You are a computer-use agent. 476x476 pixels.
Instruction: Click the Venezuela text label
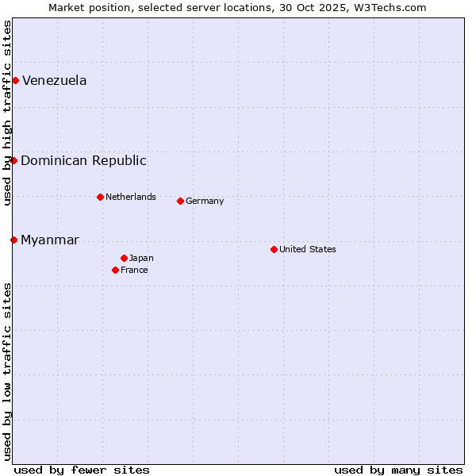pos(54,80)
